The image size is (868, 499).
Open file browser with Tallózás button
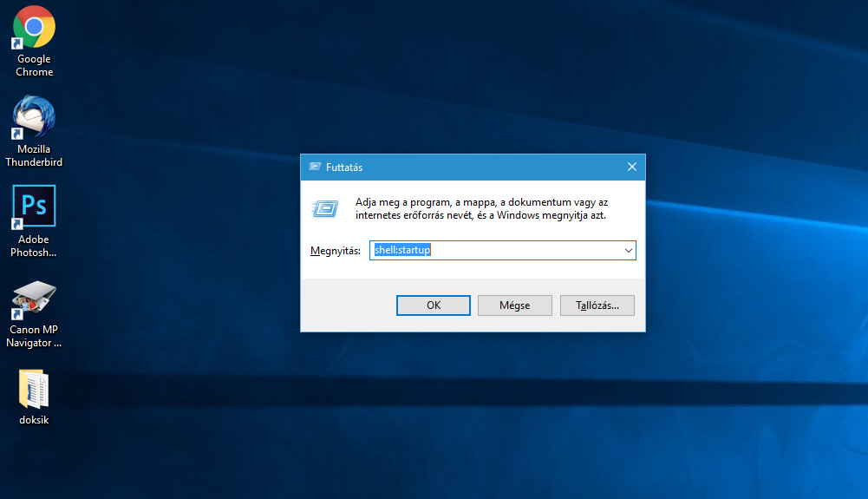point(597,305)
